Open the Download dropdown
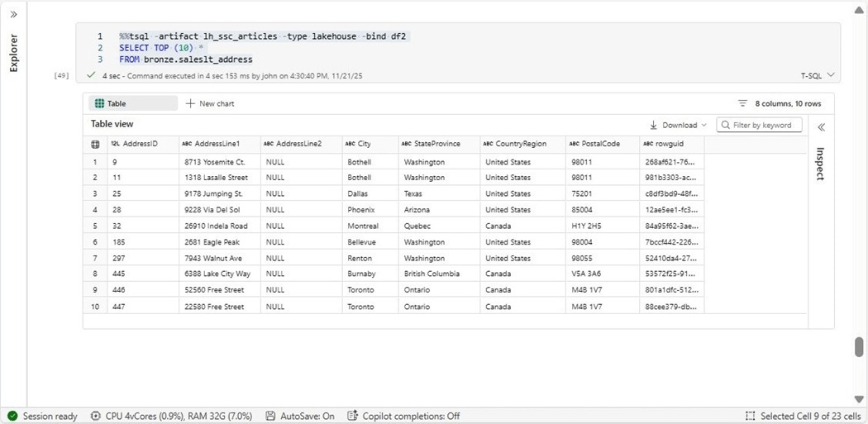Viewport: 868px width, 424px height. tap(679, 125)
